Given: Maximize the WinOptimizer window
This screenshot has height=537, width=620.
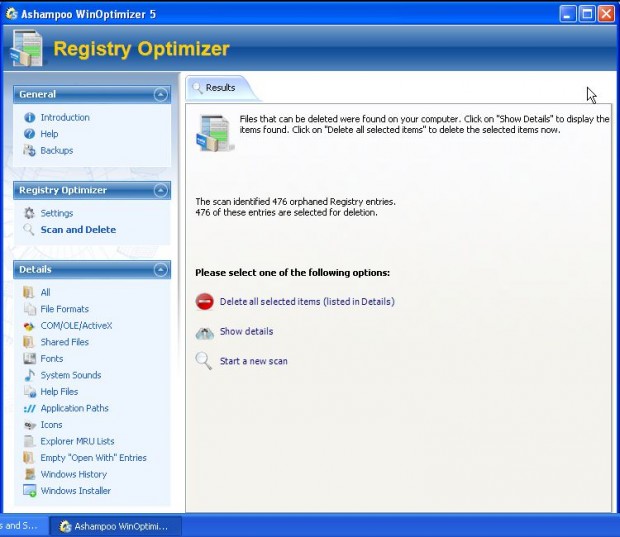Looking at the screenshot, I should pyautogui.click(x=587, y=14).
